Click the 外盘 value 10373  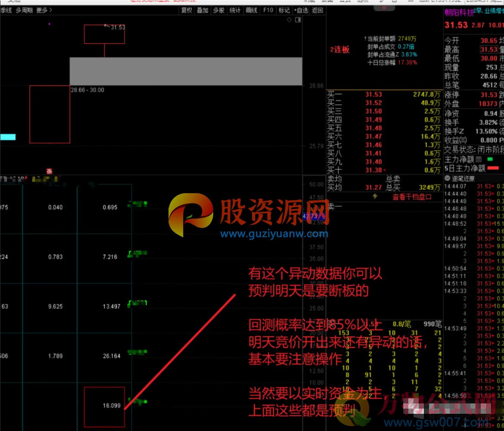488,103
